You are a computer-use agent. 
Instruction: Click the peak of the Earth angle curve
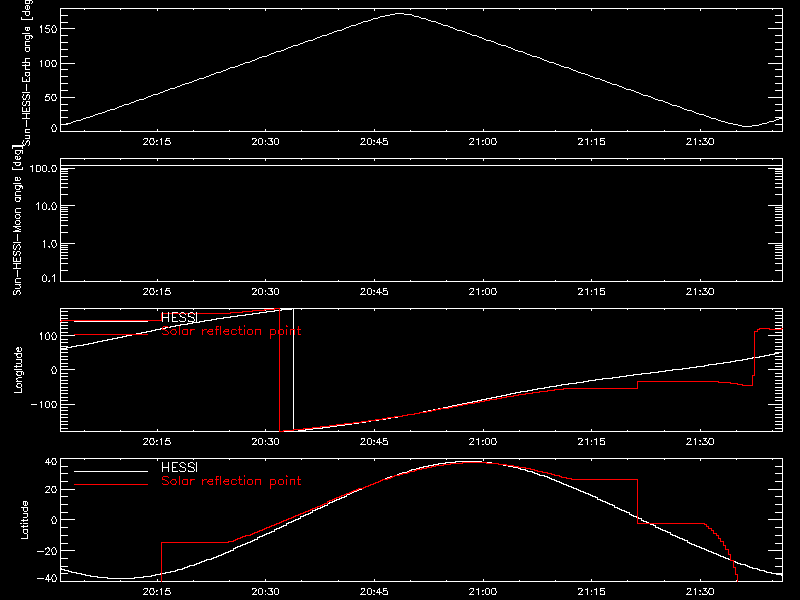399,14
